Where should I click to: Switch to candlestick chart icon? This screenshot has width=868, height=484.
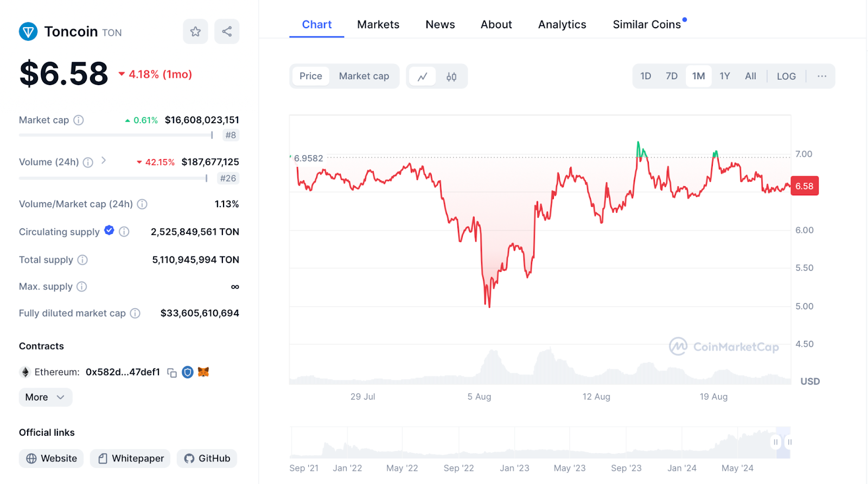coord(451,77)
